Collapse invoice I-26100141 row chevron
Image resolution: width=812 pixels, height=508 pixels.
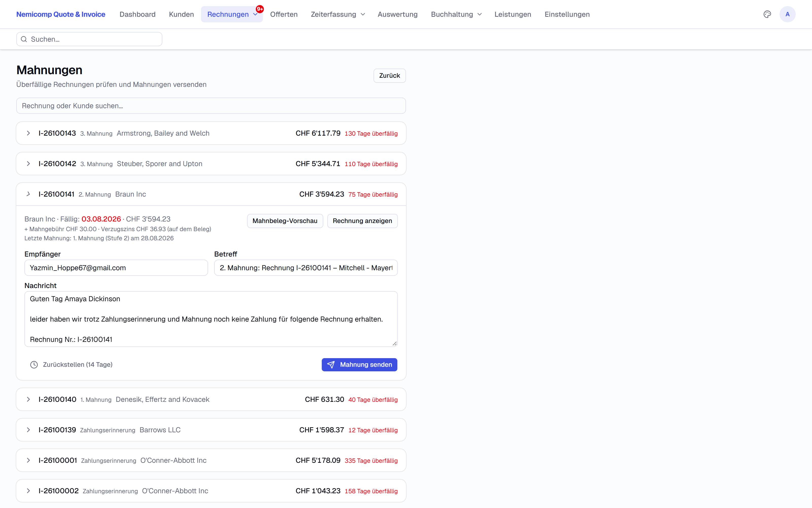[28, 194]
